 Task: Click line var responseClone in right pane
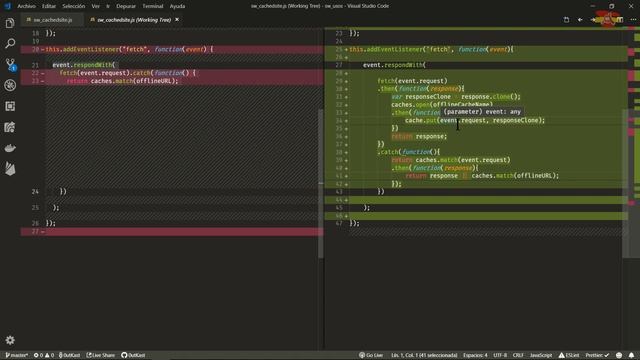point(456,97)
